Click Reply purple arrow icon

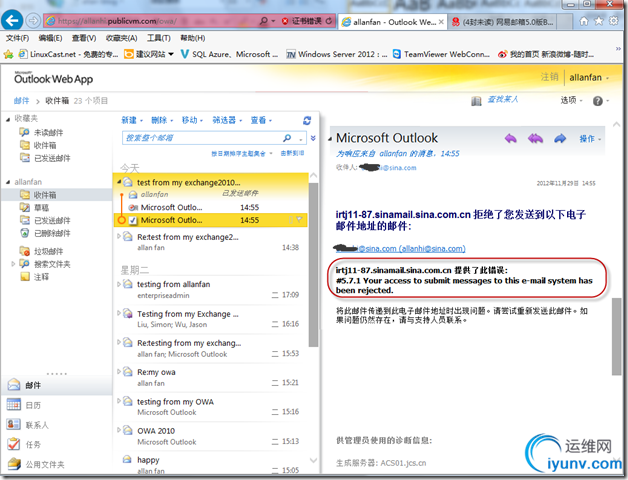510,139
